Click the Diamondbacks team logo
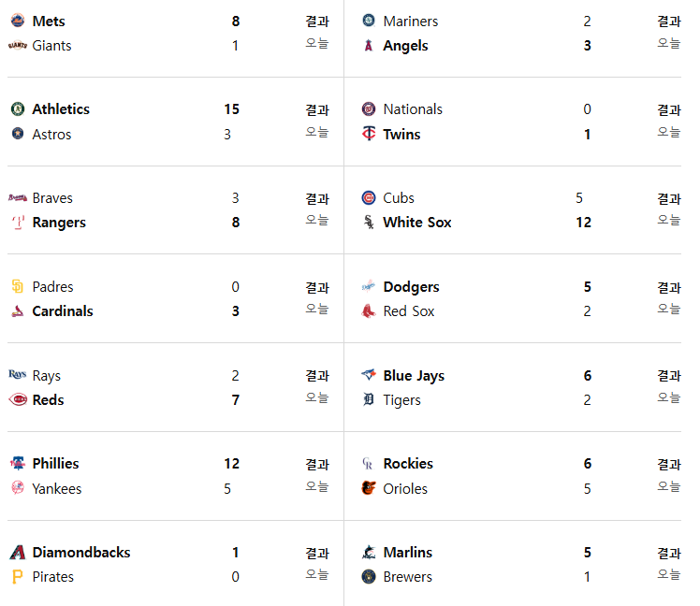The height and width of the screenshot is (606, 700). [18, 552]
